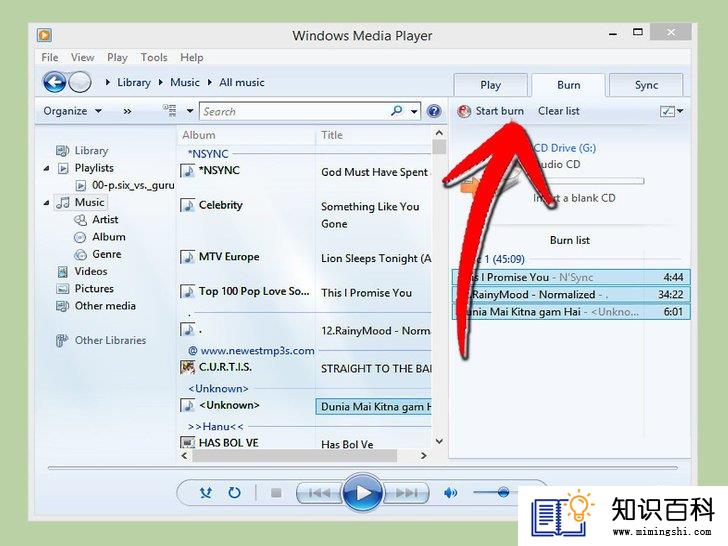The image size is (728, 546).
Task: Toggle repeat in playback controls
Action: (x=234, y=493)
